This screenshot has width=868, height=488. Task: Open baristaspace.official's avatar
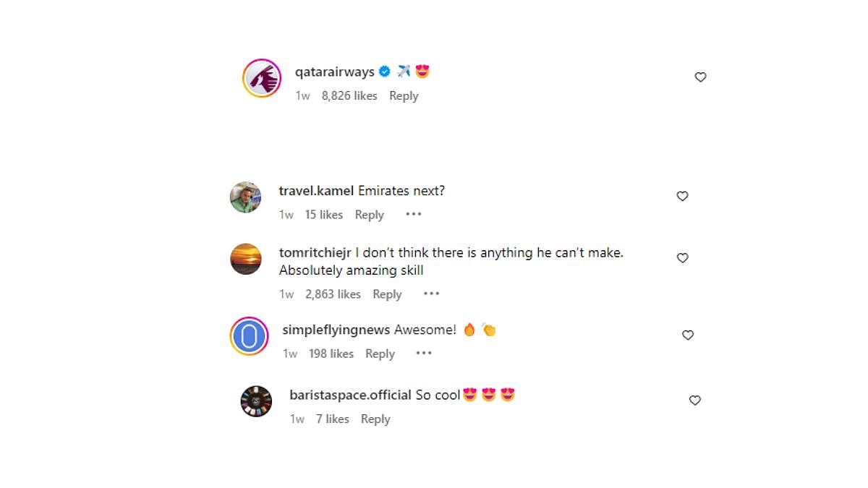pos(256,401)
